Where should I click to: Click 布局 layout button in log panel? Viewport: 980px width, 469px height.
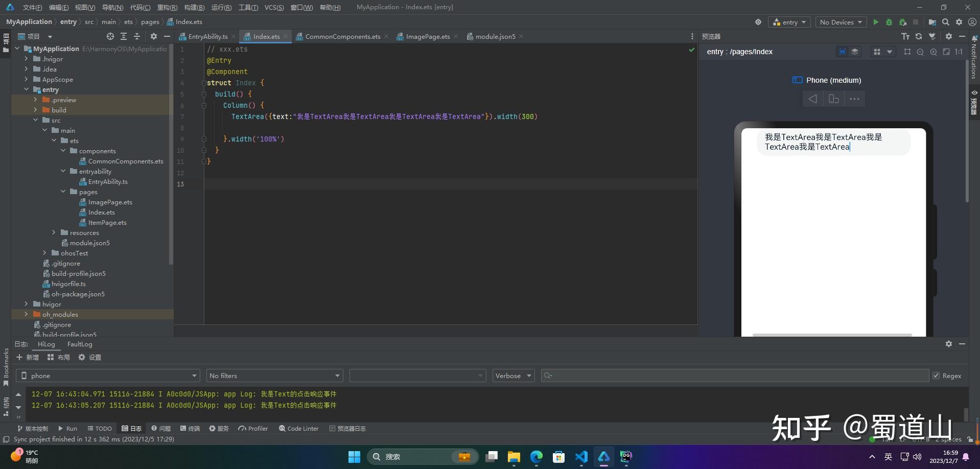pos(58,357)
